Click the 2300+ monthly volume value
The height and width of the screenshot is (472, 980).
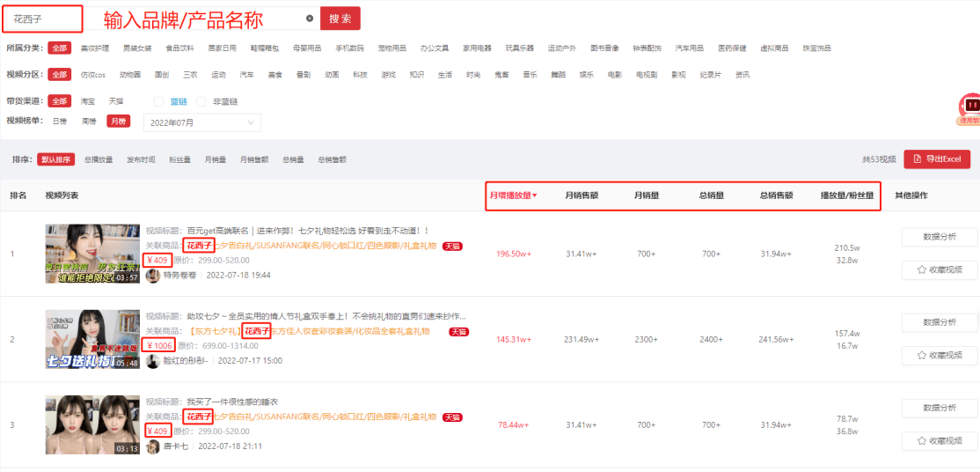[647, 339]
